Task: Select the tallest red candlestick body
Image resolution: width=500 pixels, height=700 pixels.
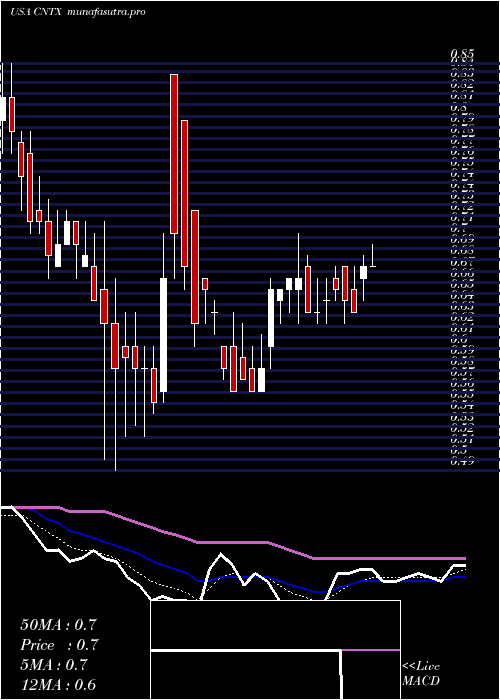Action: [x=174, y=154]
